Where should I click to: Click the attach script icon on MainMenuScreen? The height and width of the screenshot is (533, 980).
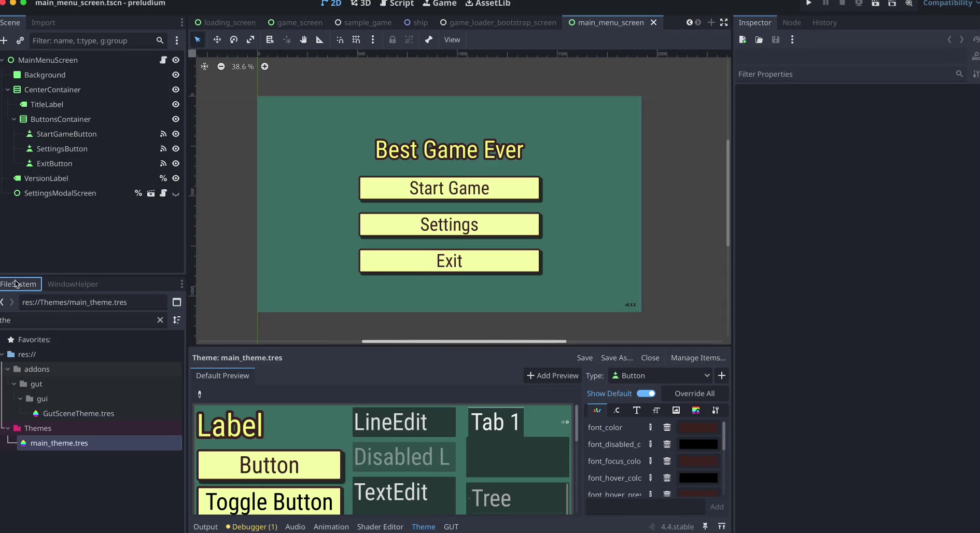point(163,60)
